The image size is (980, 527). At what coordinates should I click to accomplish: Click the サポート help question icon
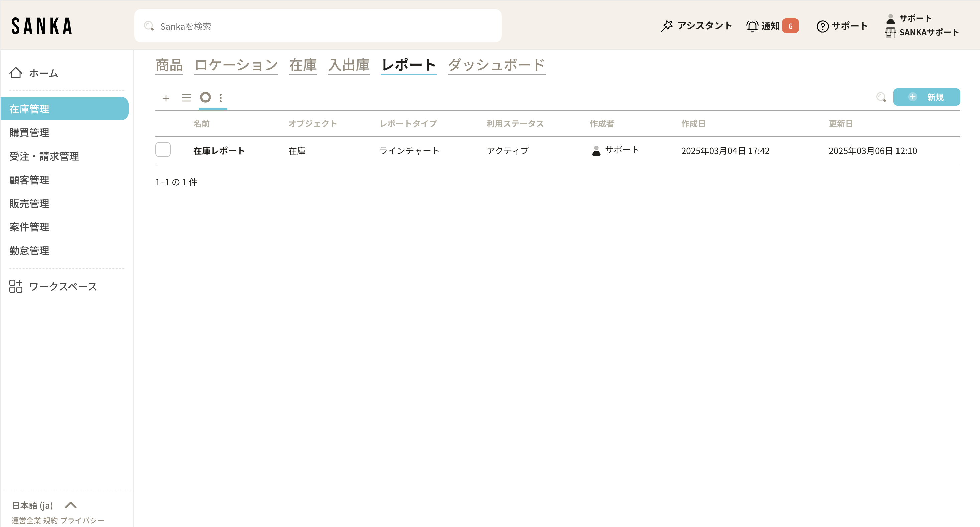pos(822,26)
